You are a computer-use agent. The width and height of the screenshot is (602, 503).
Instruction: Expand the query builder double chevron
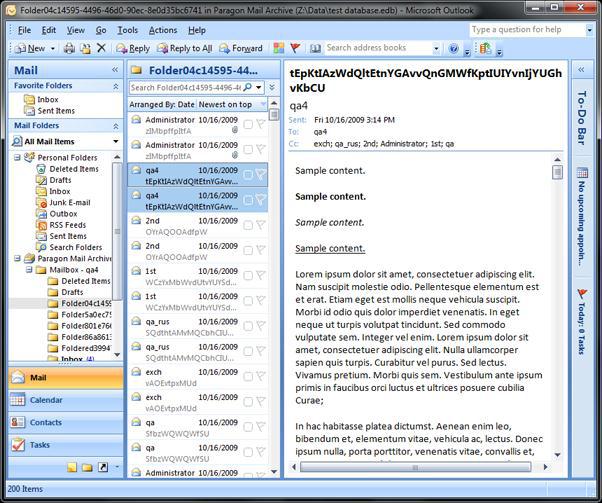point(272,88)
